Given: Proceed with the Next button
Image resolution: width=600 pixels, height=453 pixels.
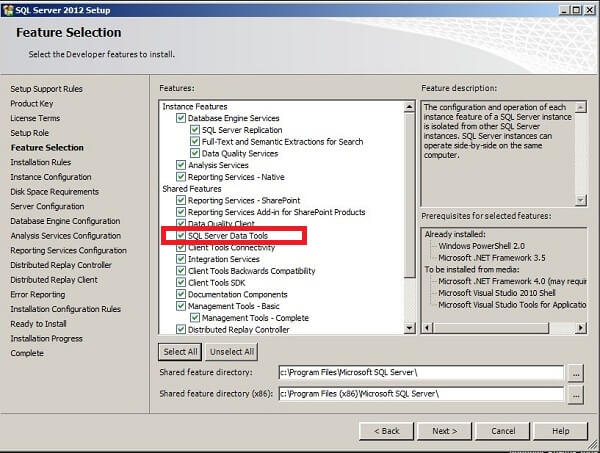Looking at the screenshot, I should pos(445,431).
